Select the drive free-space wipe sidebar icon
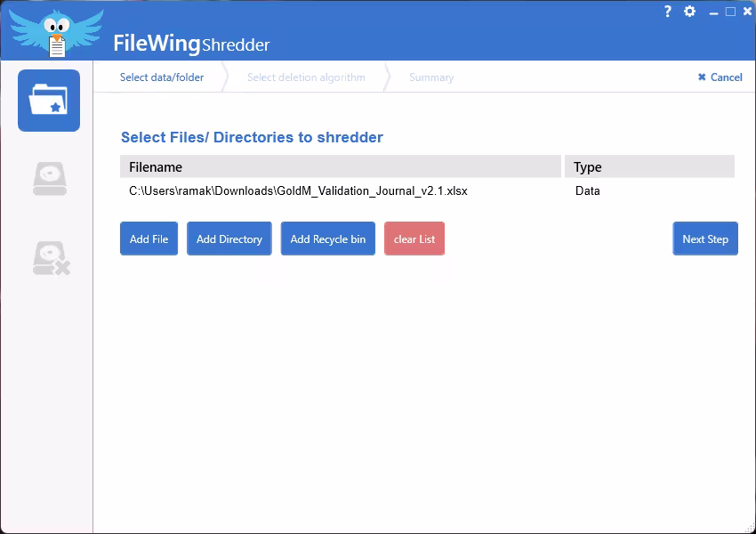 pyautogui.click(x=50, y=179)
